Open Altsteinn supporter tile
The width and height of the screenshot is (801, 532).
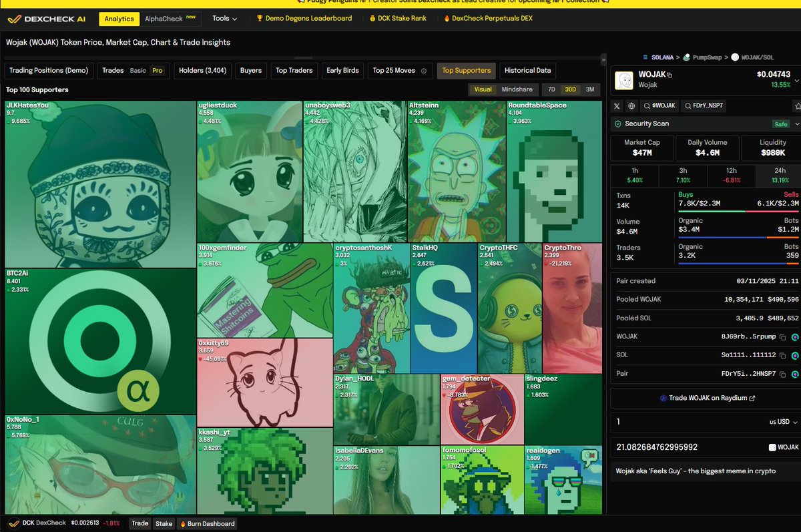(x=457, y=172)
